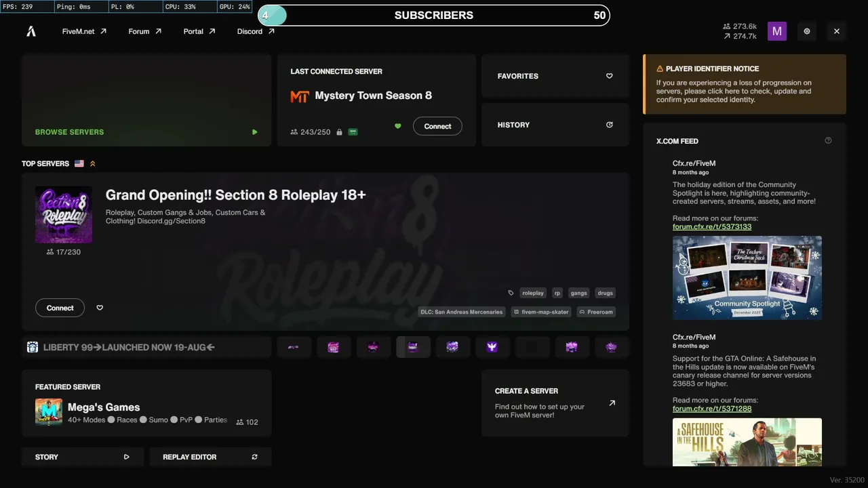
Task: Click the green play arrow in Browse Servers
Action: (x=255, y=132)
